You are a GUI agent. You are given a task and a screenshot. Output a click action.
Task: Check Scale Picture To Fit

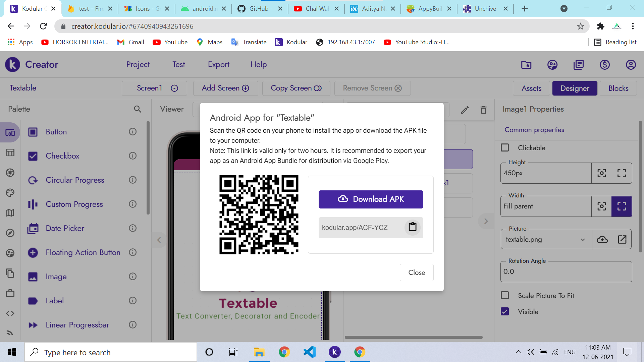point(505,296)
